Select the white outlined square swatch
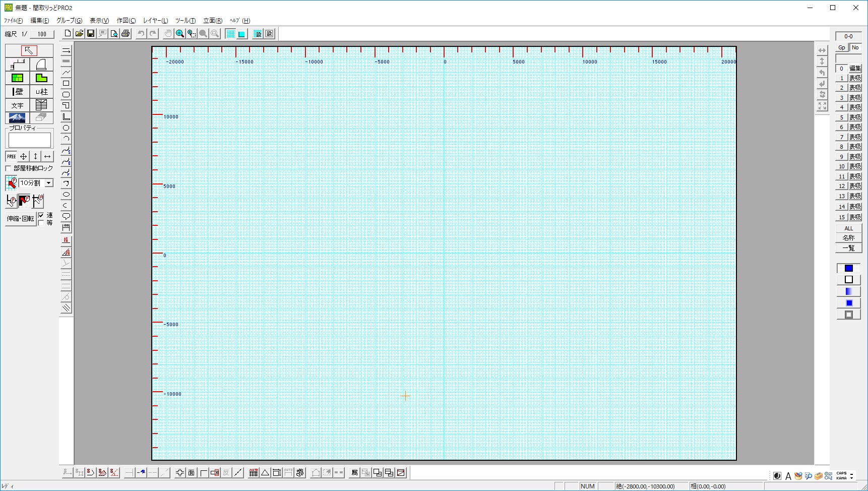The width and height of the screenshot is (868, 491). (x=849, y=280)
